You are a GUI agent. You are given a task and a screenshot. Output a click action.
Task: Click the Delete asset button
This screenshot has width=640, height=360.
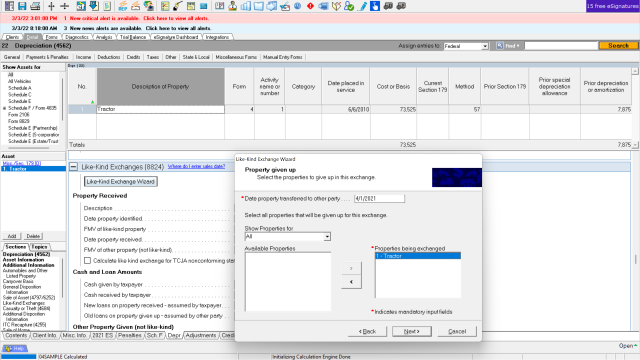33,236
